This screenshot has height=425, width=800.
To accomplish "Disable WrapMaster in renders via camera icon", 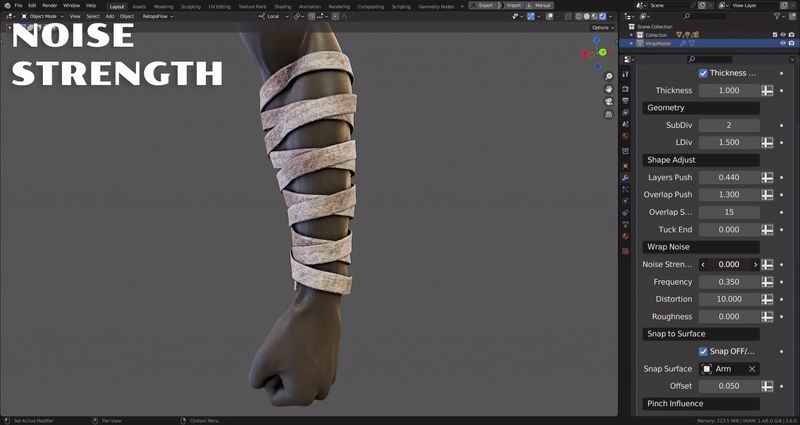I will pyautogui.click(x=791, y=43).
